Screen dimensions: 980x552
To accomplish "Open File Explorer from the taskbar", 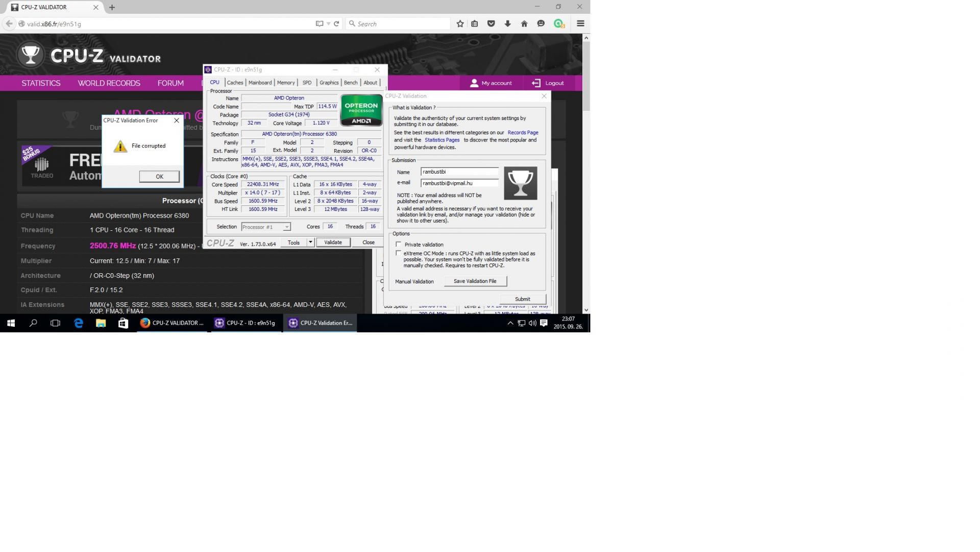I will tap(101, 323).
